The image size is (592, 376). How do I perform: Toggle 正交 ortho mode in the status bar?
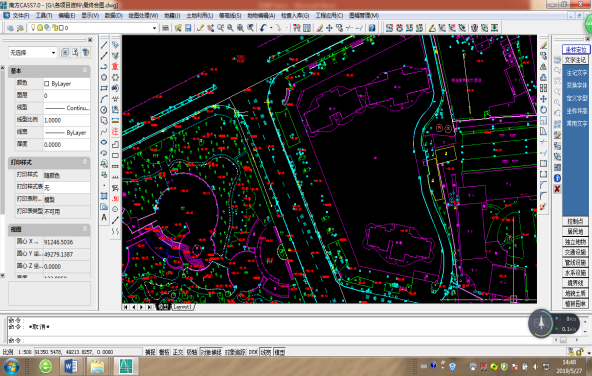(x=178, y=352)
